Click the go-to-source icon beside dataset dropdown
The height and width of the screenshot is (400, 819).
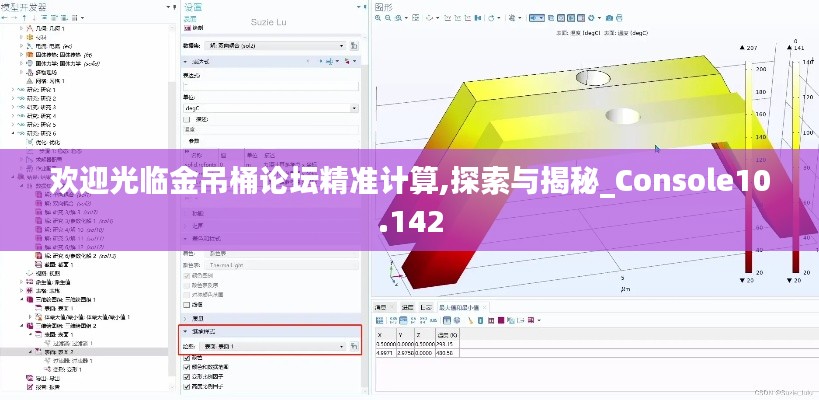pos(354,45)
